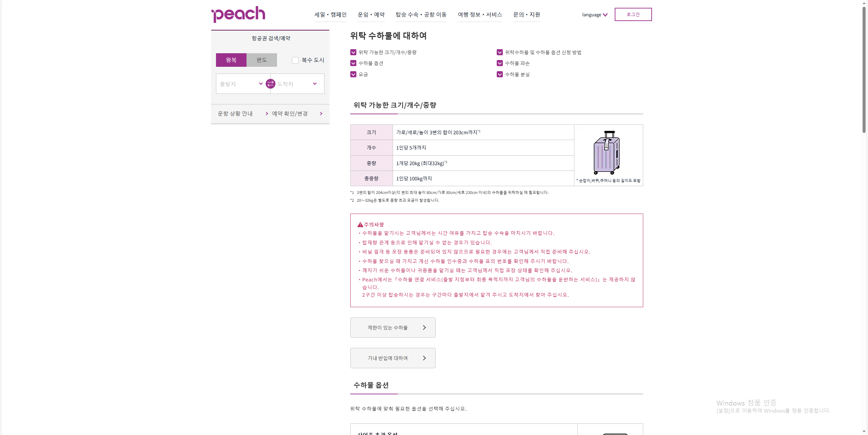
Task: Click chevron icon beside 위탁수하물 및 수하물 옵션 신청 방법
Action: 500,52
